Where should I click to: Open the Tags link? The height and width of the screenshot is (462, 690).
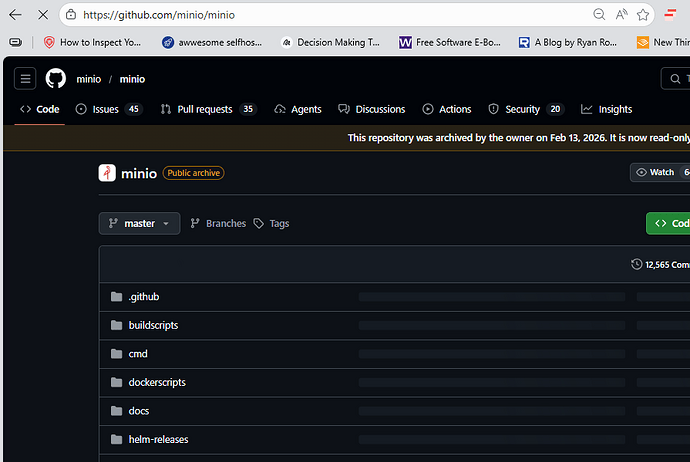[x=271, y=223]
